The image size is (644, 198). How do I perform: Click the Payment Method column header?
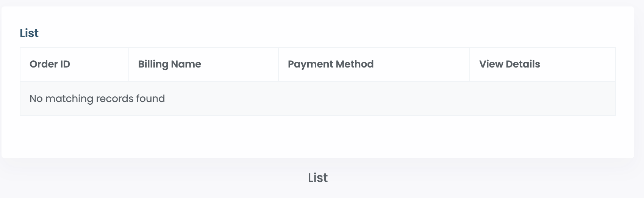tap(330, 64)
